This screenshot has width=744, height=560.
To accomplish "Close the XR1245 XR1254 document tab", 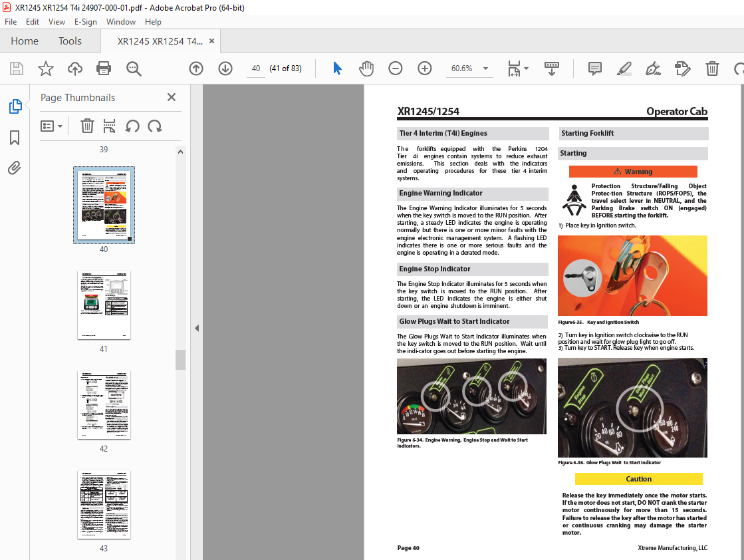I will click(x=211, y=41).
